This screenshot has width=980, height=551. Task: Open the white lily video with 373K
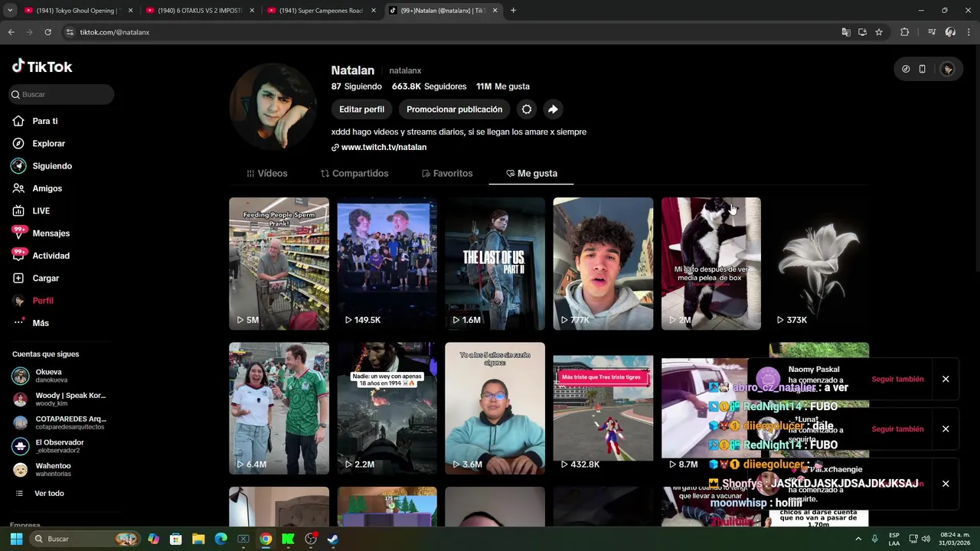point(818,264)
